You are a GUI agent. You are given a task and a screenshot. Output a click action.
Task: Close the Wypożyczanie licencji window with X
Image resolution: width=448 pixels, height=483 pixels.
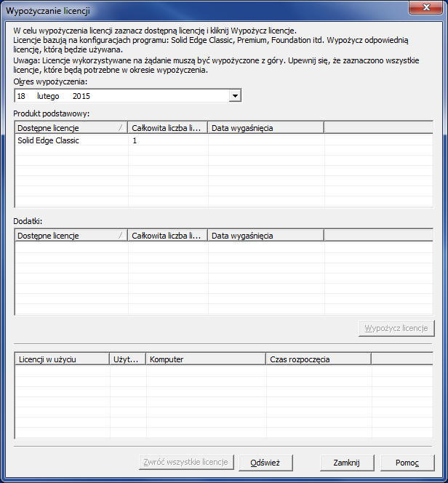tap(426, 7)
